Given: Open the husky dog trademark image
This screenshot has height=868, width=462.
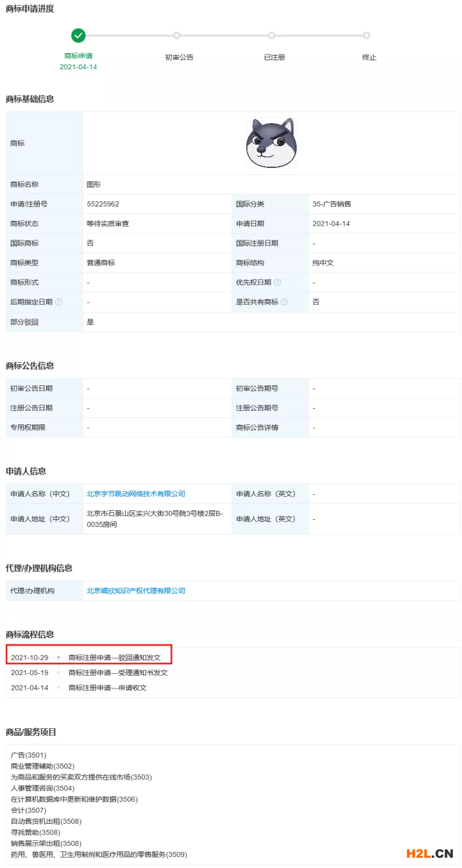Looking at the screenshot, I should pyautogui.click(x=271, y=143).
